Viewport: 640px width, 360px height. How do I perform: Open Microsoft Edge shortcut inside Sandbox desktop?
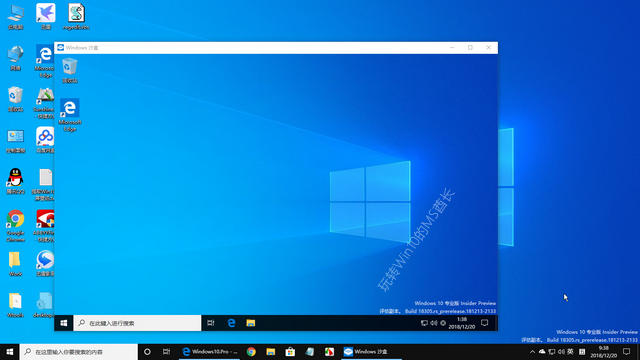[x=70, y=115]
